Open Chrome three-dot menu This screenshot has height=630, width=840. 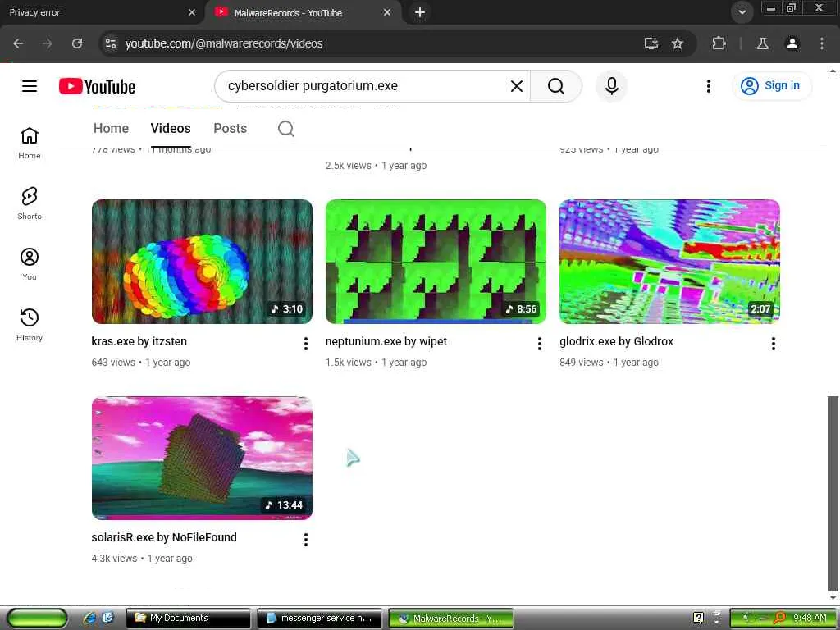pyautogui.click(x=821, y=43)
